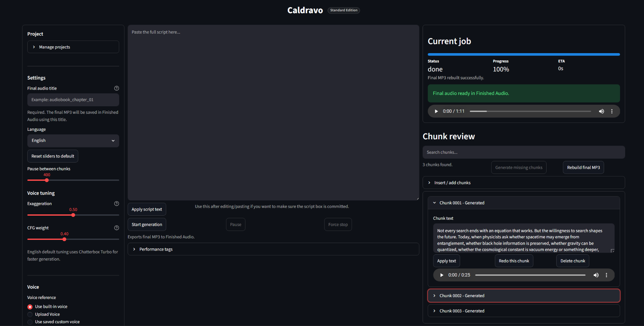
Task: Click the ETA value '0s'
Action: click(561, 69)
